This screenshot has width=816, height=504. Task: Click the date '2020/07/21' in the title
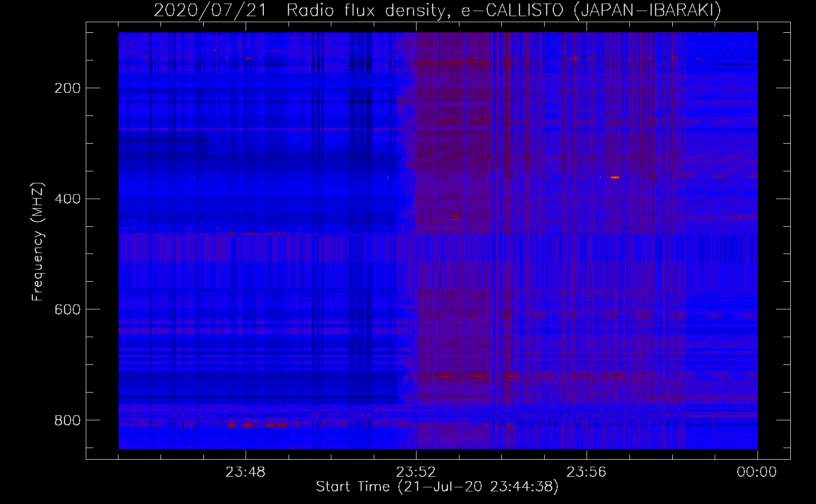(210, 10)
